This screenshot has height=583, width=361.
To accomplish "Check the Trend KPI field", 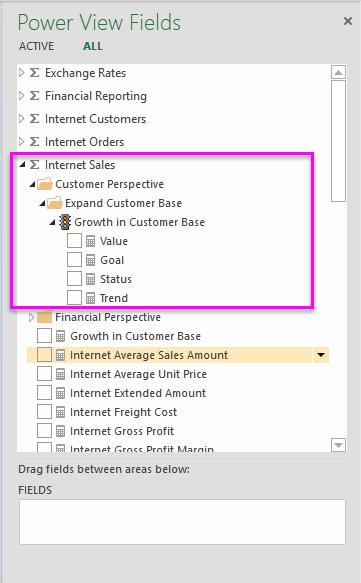I will click(74, 298).
